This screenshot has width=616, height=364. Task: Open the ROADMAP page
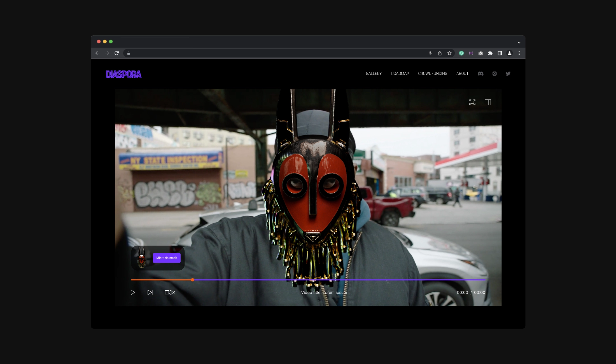tap(400, 74)
